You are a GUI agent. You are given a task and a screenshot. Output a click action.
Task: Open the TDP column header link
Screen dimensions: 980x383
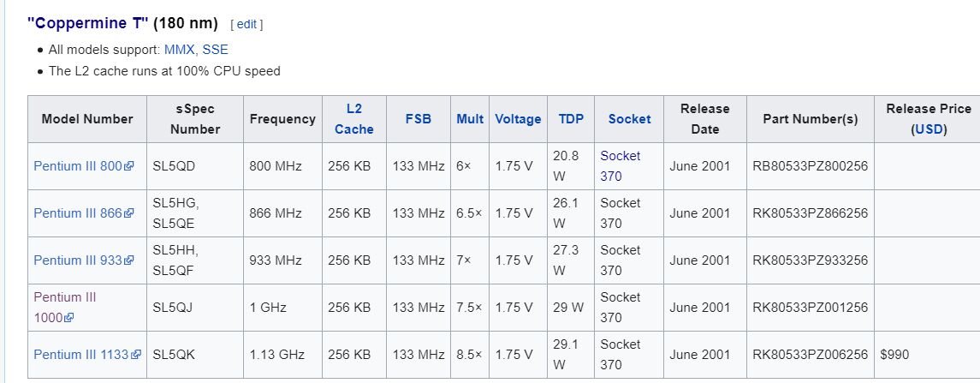[571, 119]
